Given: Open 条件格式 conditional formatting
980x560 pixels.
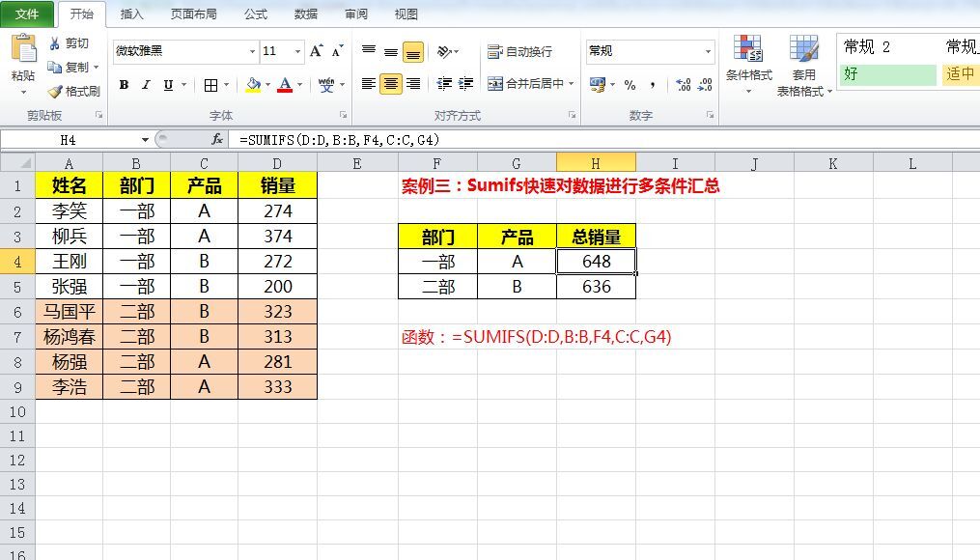Looking at the screenshot, I should (748, 65).
